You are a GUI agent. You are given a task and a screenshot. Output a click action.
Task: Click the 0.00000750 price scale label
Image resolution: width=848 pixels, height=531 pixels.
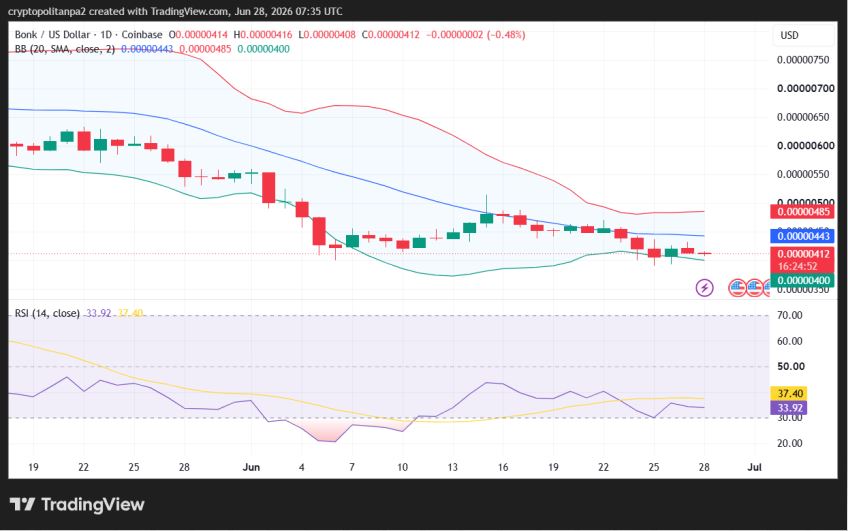click(x=803, y=60)
